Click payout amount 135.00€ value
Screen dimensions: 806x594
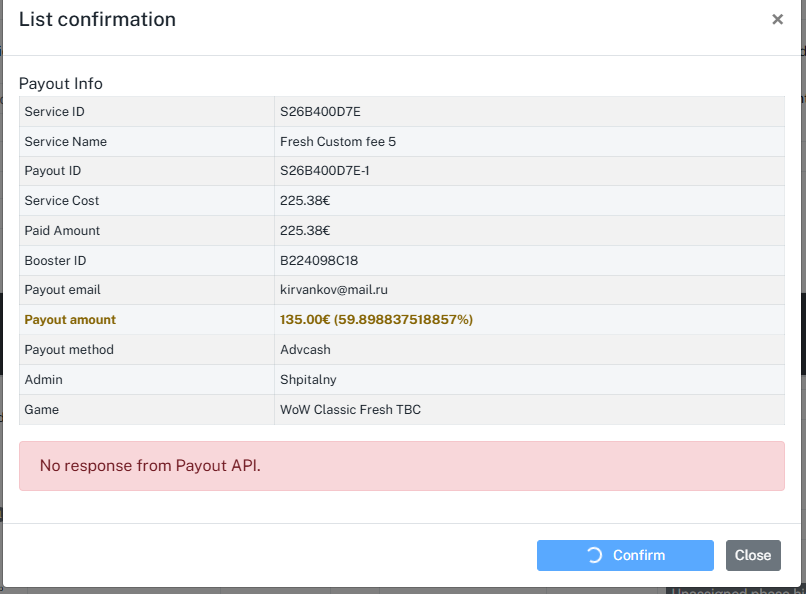tap(376, 320)
